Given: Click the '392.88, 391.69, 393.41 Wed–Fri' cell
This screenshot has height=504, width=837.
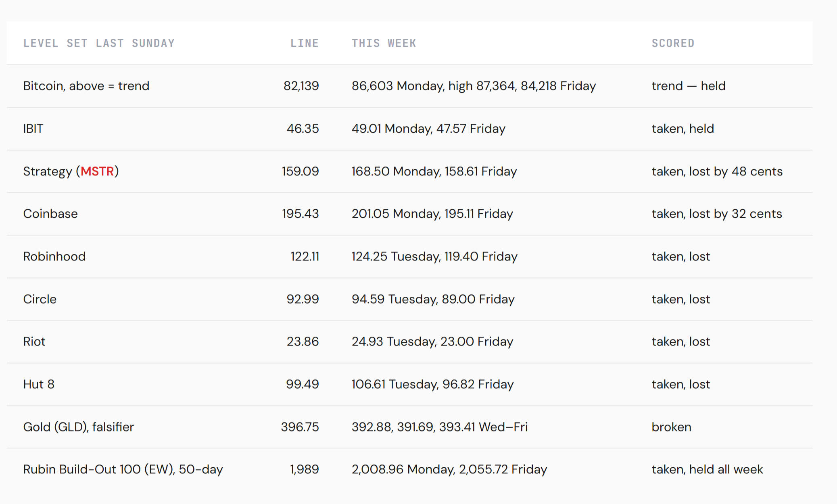Looking at the screenshot, I should (x=440, y=427).
